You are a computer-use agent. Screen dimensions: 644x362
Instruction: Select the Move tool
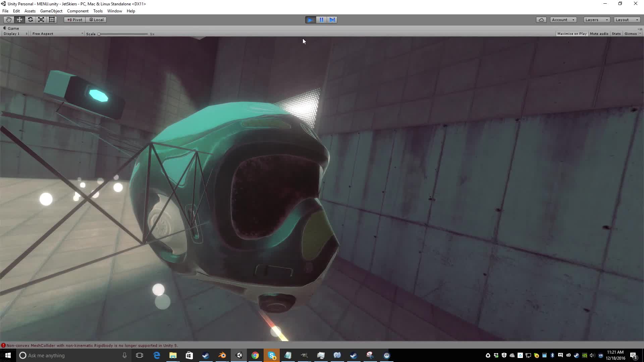(x=19, y=19)
